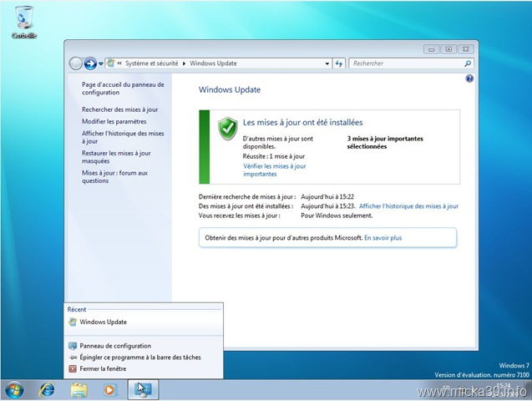Click 'Les mises à jour ont été installées' heading
This screenshot has width=532, height=401.
pos(302,123)
